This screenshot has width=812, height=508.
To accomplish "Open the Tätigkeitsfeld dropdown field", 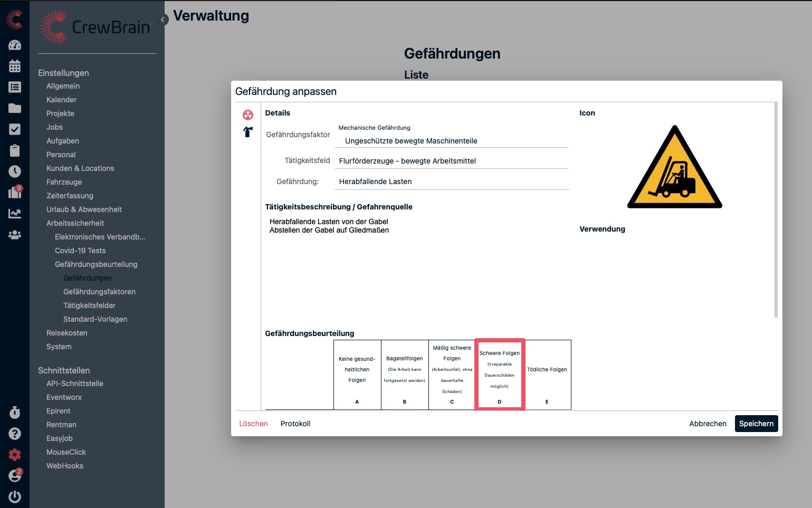I will tap(451, 161).
